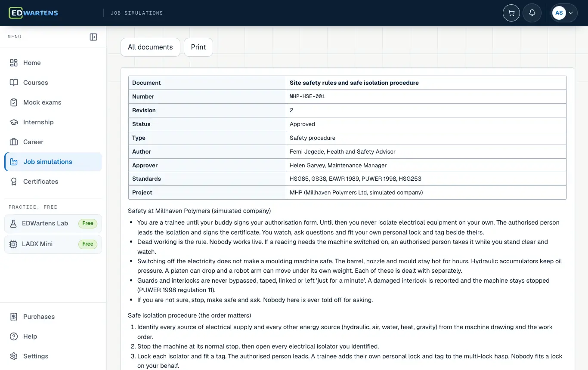The width and height of the screenshot is (588, 370).
Task: Click the Approved status cell
Action: click(x=426, y=124)
